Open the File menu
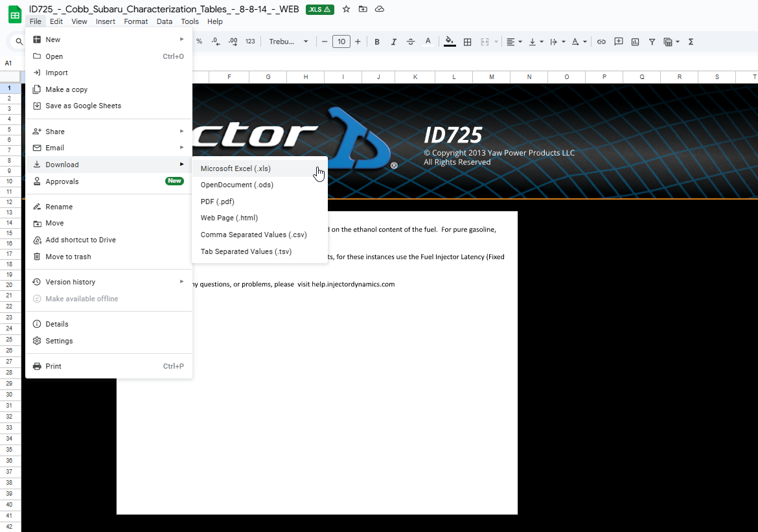This screenshot has width=758, height=532. point(35,21)
